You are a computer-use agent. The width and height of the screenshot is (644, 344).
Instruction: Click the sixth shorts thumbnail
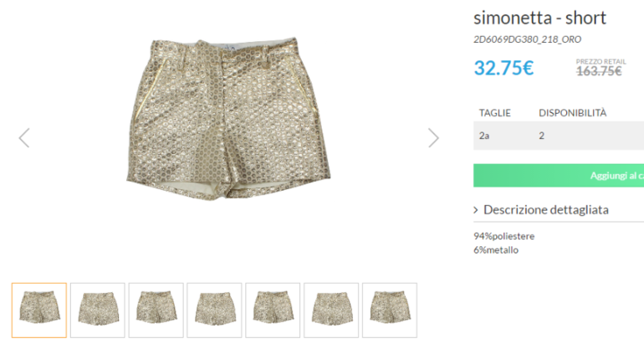[x=331, y=311]
